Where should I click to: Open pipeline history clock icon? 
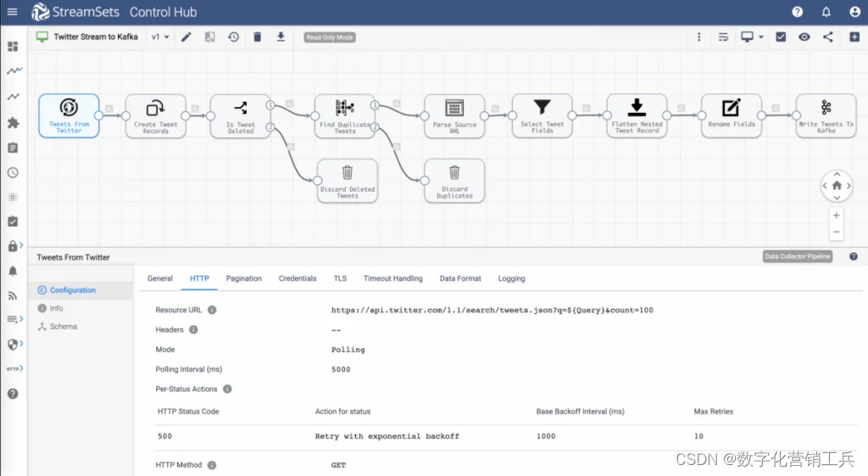click(234, 37)
